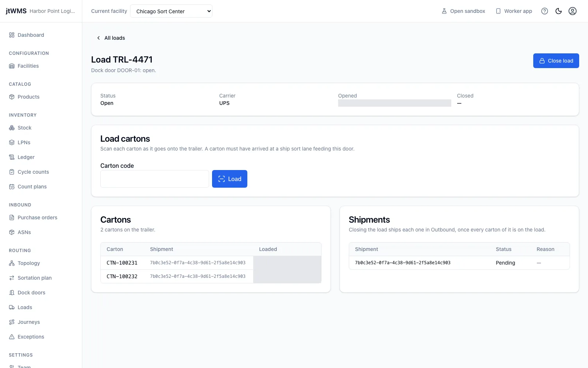Click the Count plans calendar icon
The image size is (588, 368).
point(12,187)
